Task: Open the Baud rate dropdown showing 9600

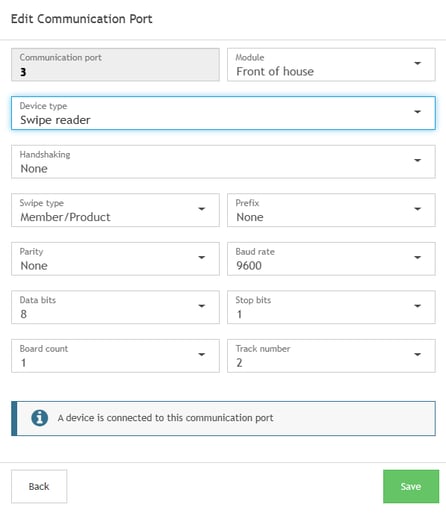Action: point(331,259)
